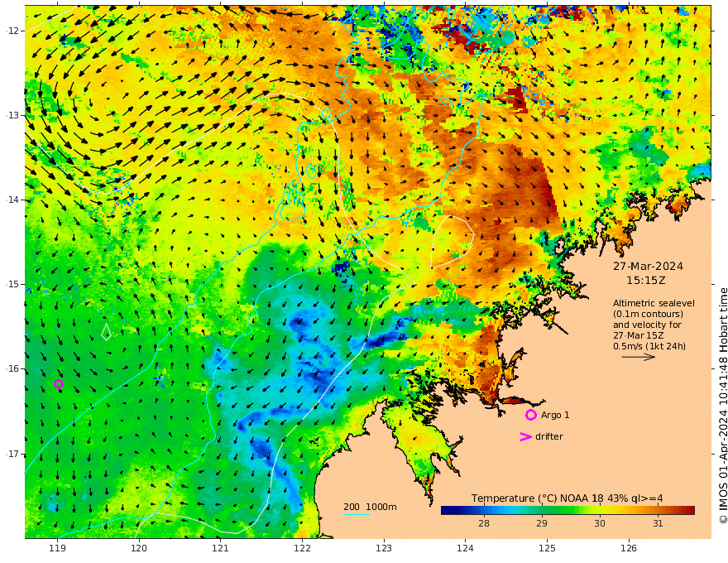Image resolution: width=728 pixels, height=563 pixels.
Task: Click the 'Altimetric sealevel' caption line
Action: [x=654, y=303]
